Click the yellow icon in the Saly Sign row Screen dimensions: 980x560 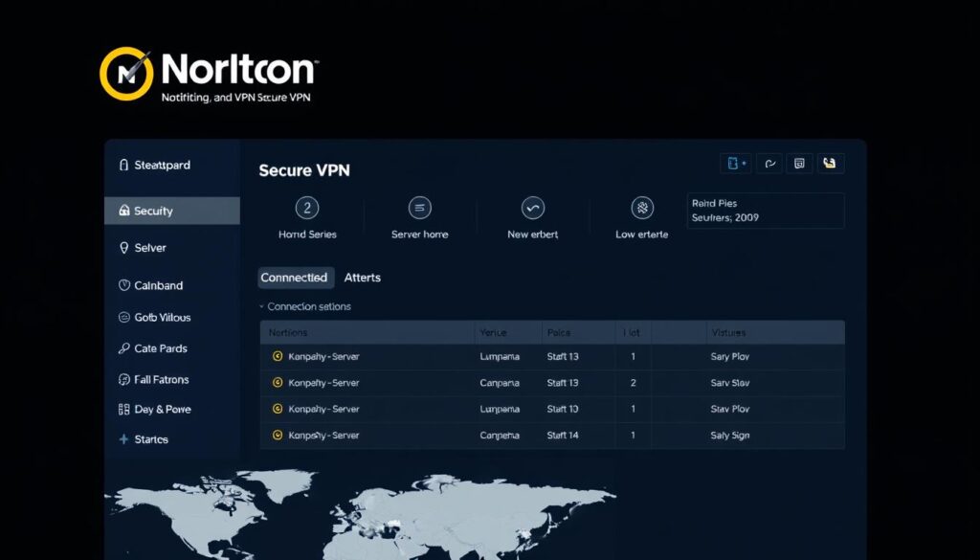coord(278,435)
